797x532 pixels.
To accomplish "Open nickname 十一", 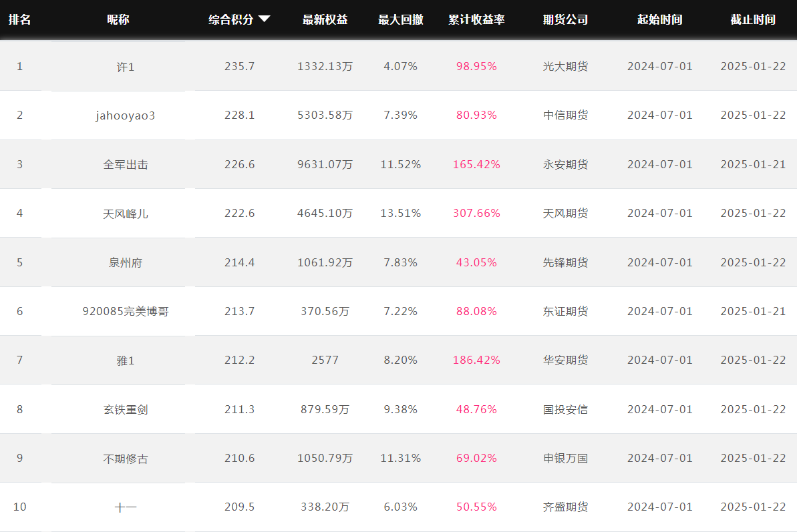I will (126, 507).
